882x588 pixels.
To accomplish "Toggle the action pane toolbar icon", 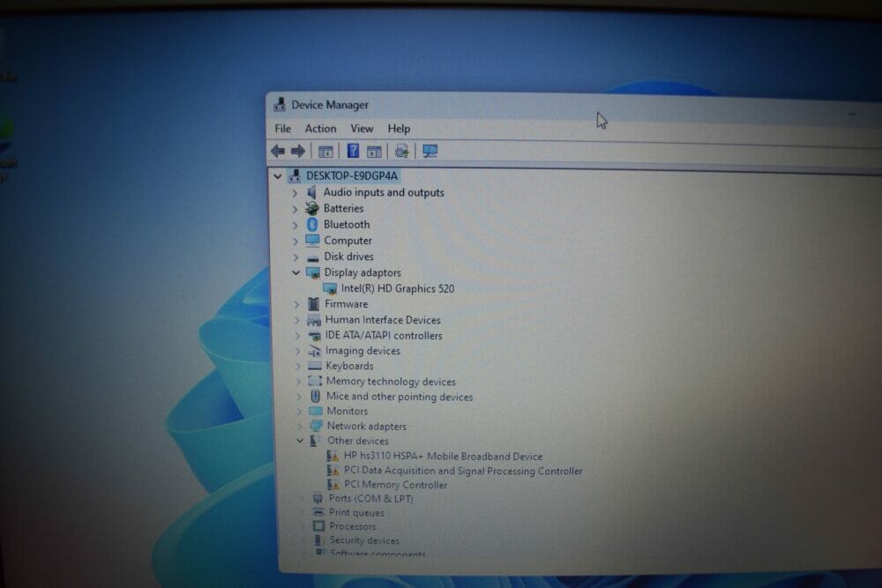I will 374,151.
